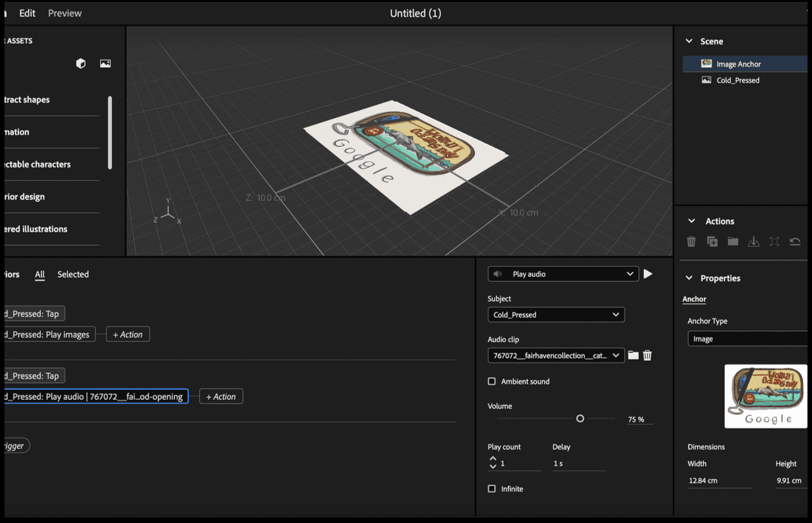The image size is (812, 523).
Task: Click the Duplicate icon under Actions
Action: tap(712, 242)
